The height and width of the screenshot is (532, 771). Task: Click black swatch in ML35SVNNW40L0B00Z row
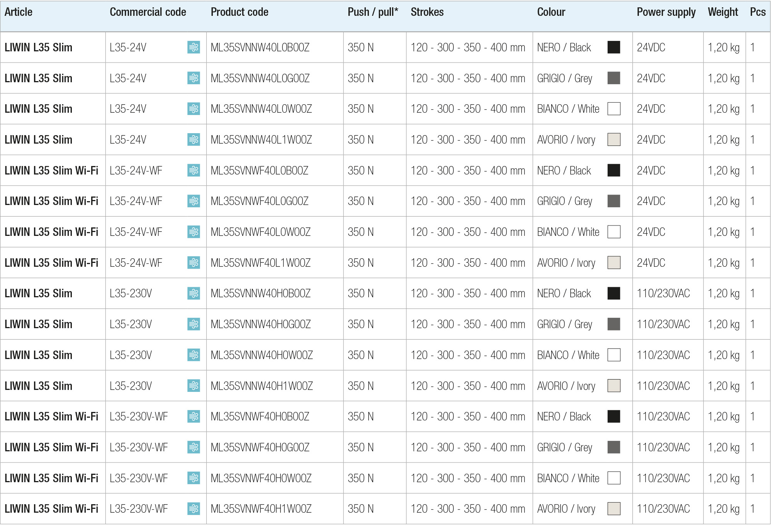tap(614, 47)
